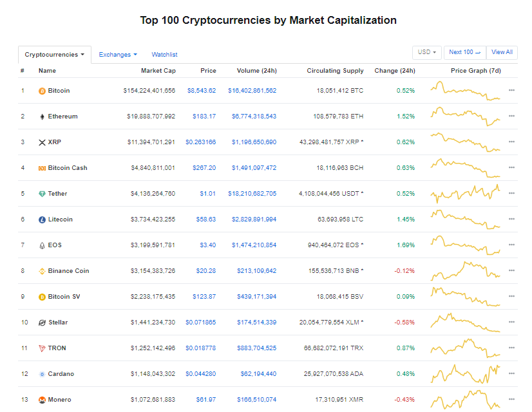Screen dimensions: 532x412
Task: Open the more-options dots for Bitcoin Cash row
Action: (511, 167)
